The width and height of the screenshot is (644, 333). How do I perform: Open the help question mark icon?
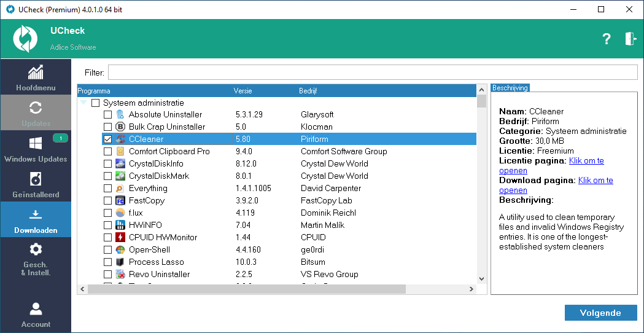coord(606,39)
